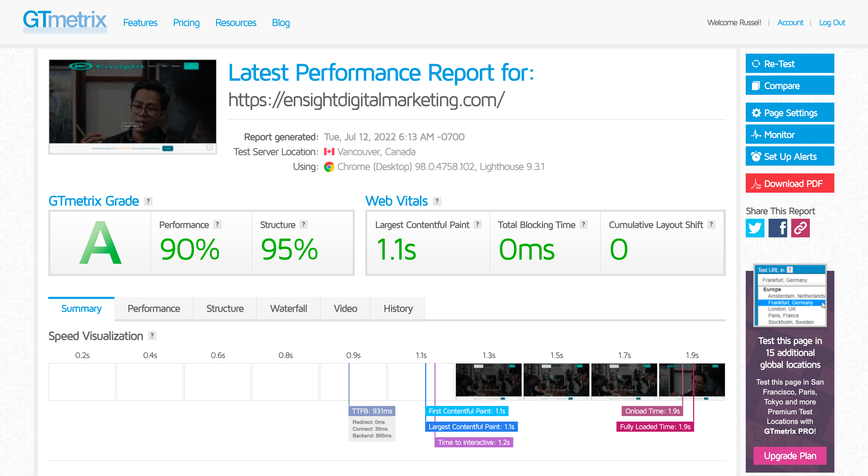Share report via the Twitter icon
Screen dimensions: 868x476
coord(755,228)
